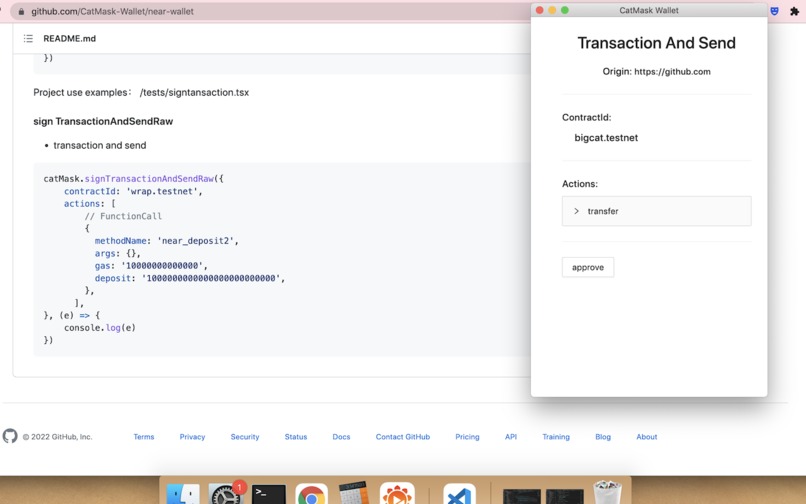Click the 'Transaction And Send' wallet heading

(x=656, y=43)
